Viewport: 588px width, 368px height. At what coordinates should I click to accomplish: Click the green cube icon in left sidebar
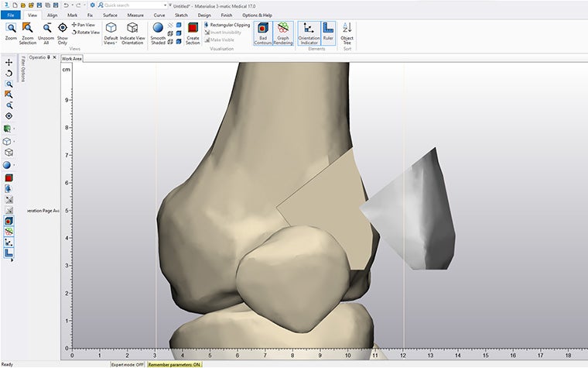tap(7, 129)
